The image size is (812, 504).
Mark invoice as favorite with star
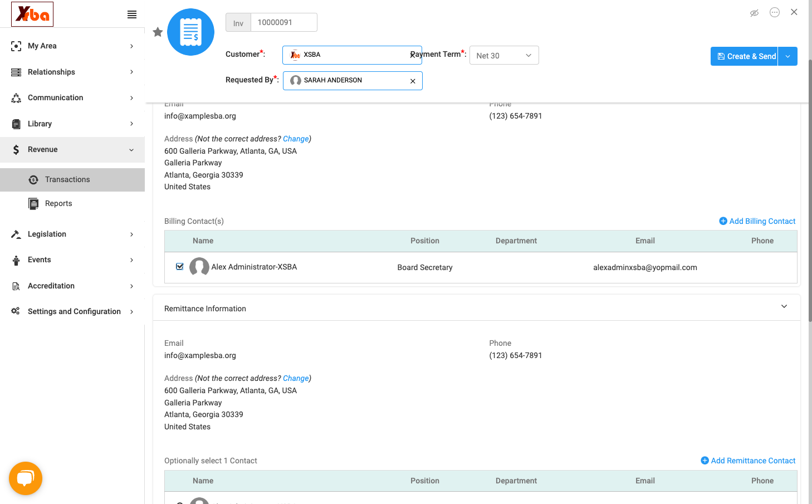(x=158, y=32)
